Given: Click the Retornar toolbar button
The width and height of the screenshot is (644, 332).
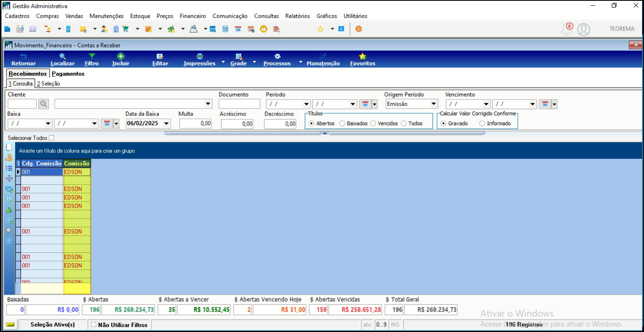Looking at the screenshot, I should click(23, 59).
